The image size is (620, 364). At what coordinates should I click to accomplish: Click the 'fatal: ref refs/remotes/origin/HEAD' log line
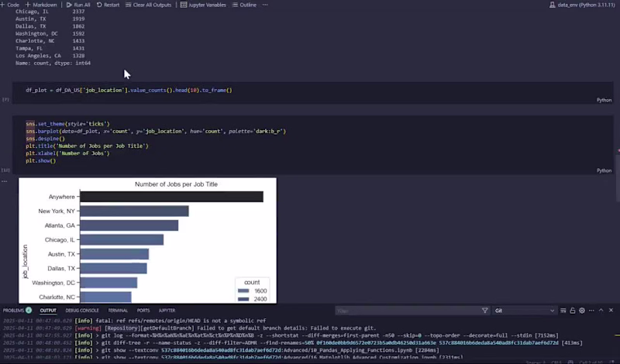click(134, 321)
